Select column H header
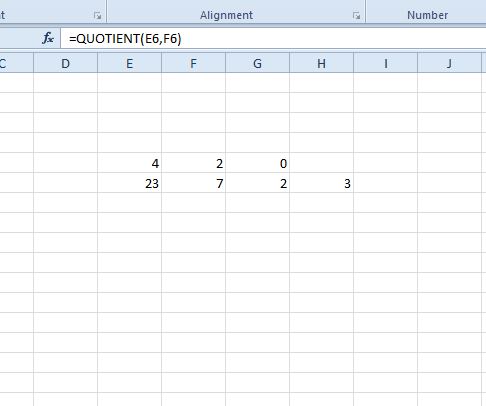The height and width of the screenshot is (406, 486). [x=322, y=63]
